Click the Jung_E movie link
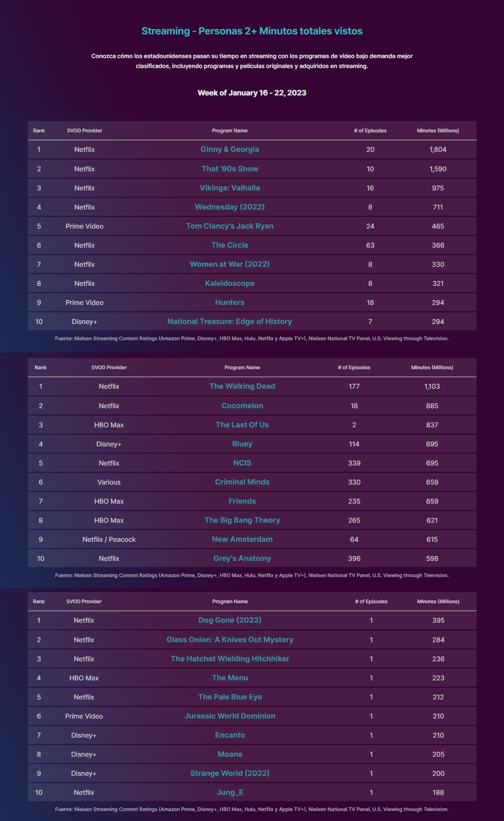This screenshot has height=821, width=504. (x=230, y=792)
